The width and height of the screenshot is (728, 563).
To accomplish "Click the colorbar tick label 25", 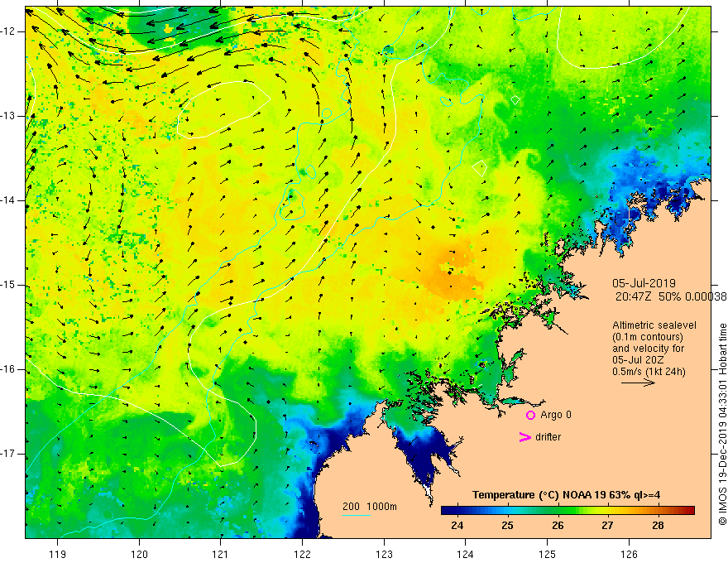I will (507, 526).
